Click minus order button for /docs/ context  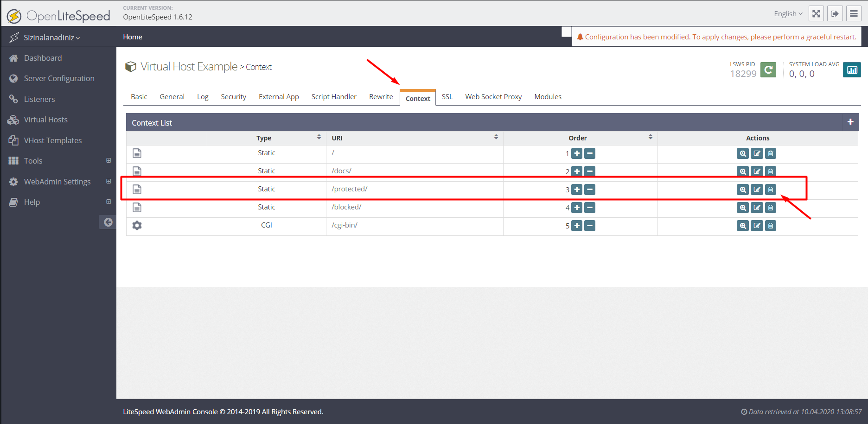[590, 171]
